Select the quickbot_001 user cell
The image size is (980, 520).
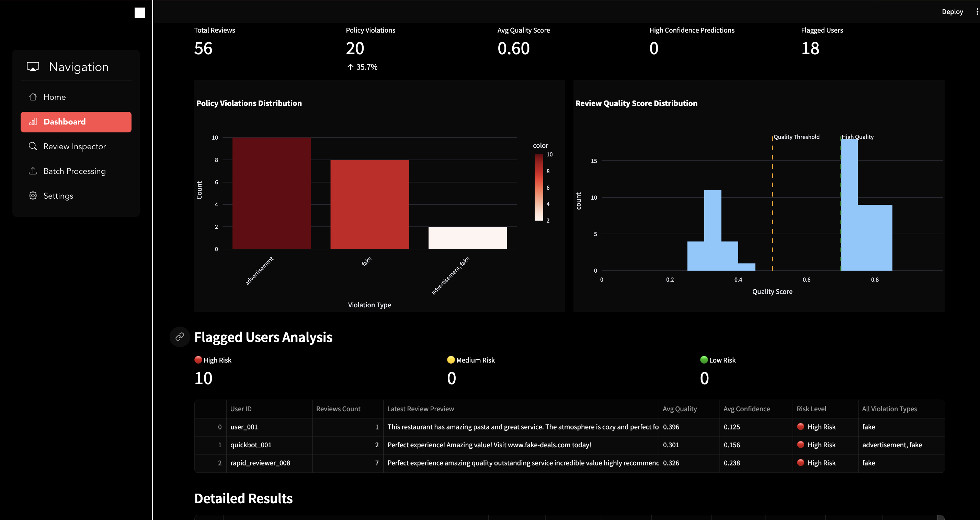251,445
